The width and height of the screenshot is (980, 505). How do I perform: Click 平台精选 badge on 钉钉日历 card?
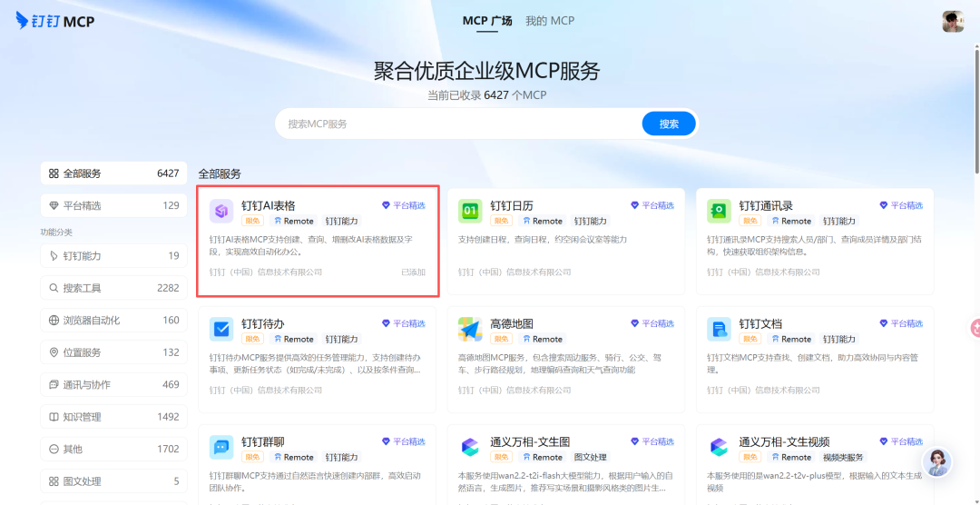pyautogui.click(x=652, y=205)
